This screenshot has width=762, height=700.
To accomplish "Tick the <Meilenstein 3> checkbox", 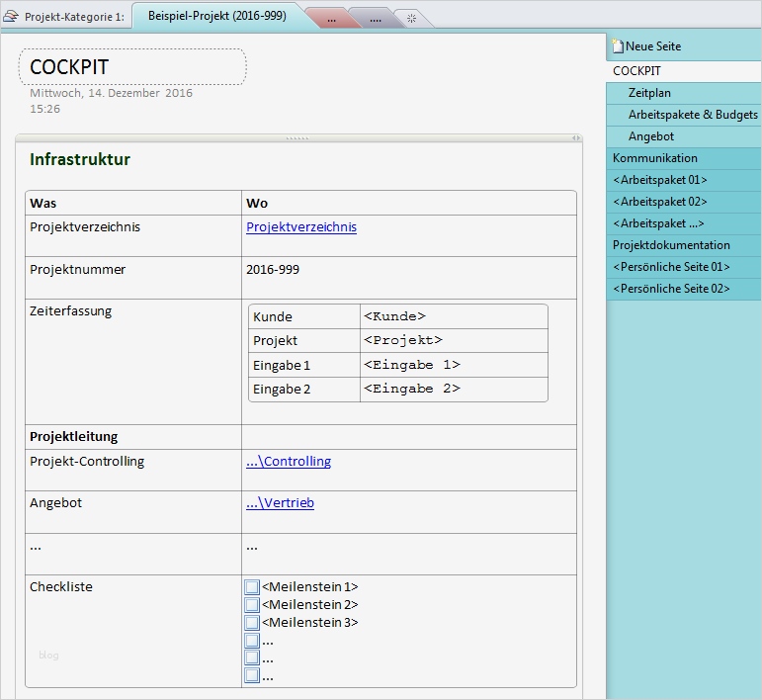I will coord(252,623).
